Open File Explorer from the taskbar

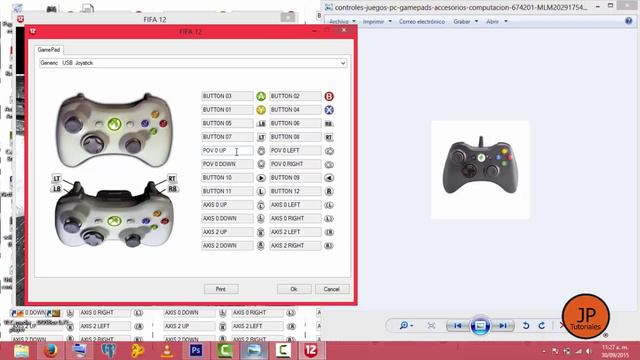point(21,351)
